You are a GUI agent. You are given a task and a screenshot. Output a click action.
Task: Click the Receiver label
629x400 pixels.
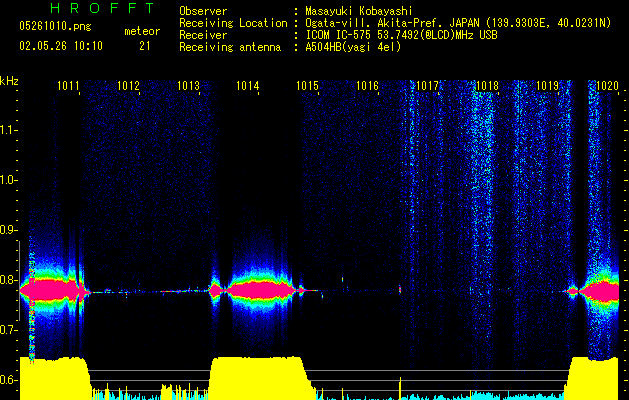[203, 35]
